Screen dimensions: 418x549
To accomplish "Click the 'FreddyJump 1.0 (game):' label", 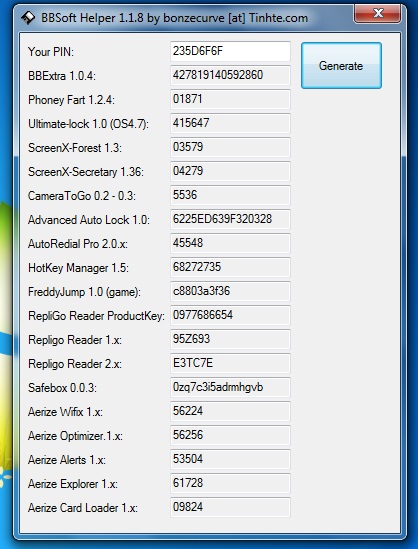I will [x=84, y=292].
